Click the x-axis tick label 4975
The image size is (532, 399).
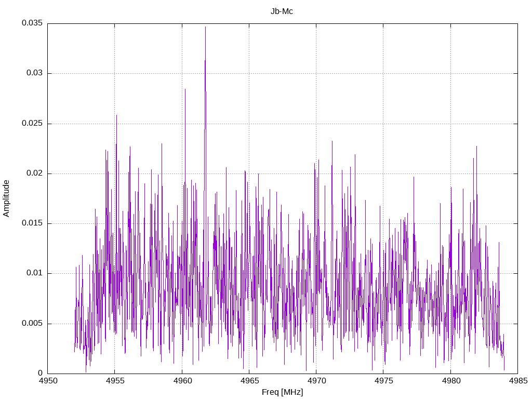384,381
